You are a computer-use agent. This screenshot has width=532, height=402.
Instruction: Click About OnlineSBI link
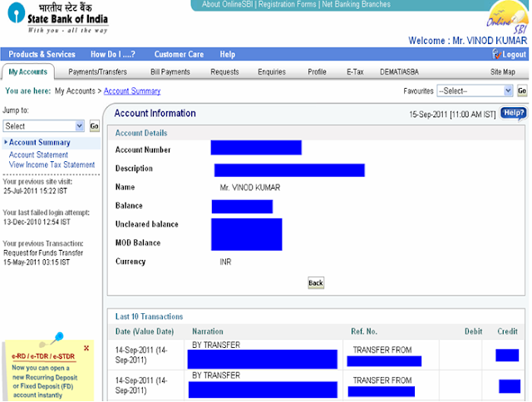click(227, 4)
